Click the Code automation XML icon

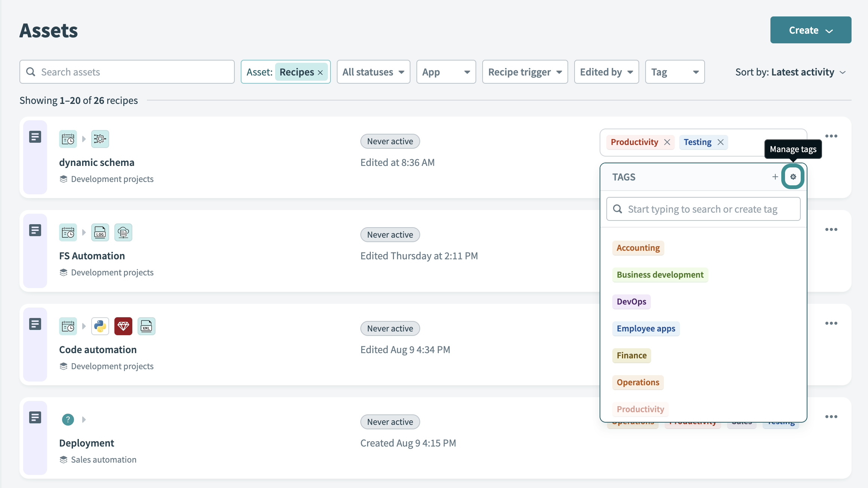[146, 326]
